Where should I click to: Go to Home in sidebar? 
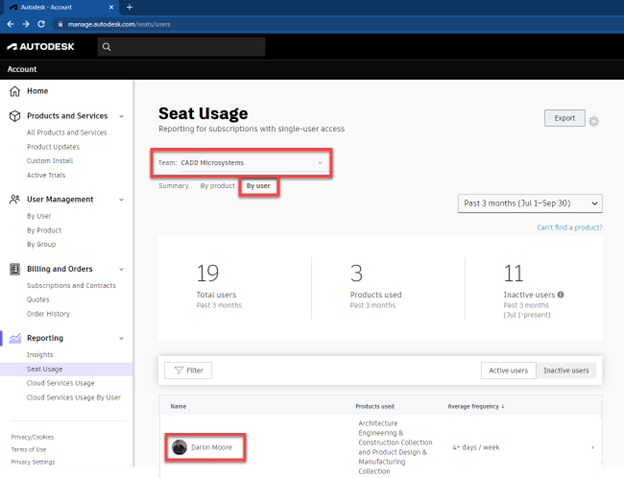[x=37, y=91]
